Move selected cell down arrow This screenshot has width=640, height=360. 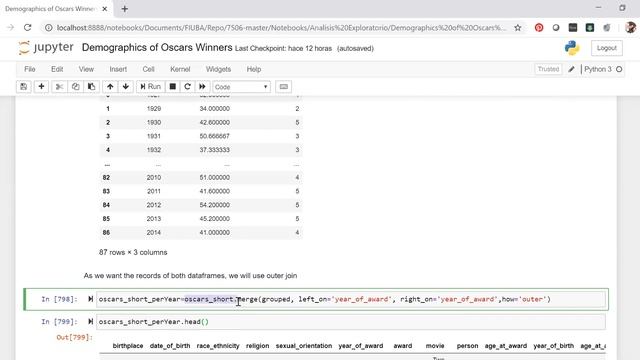[126, 87]
